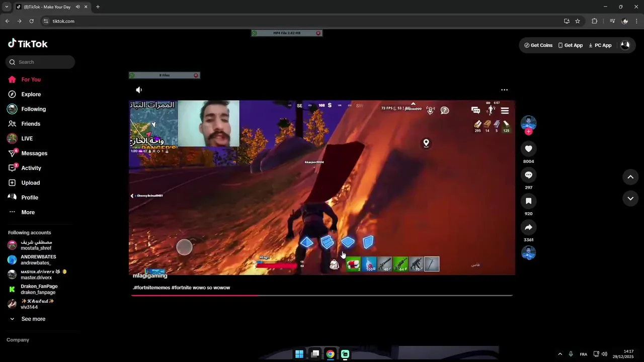This screenshot has width=644, height=362.
Task: Open the mlagigaming creator name
Action: pos(150,276)
